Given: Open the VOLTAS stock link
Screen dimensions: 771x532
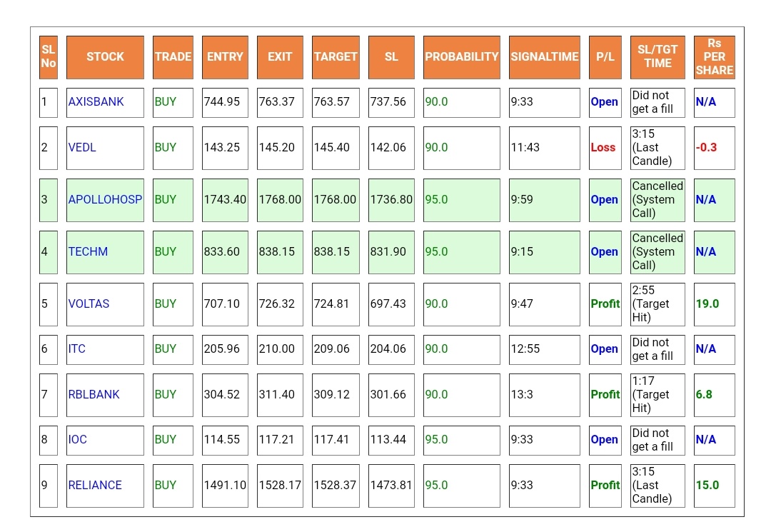Looking at the screenshot, I should coord(89,304).
